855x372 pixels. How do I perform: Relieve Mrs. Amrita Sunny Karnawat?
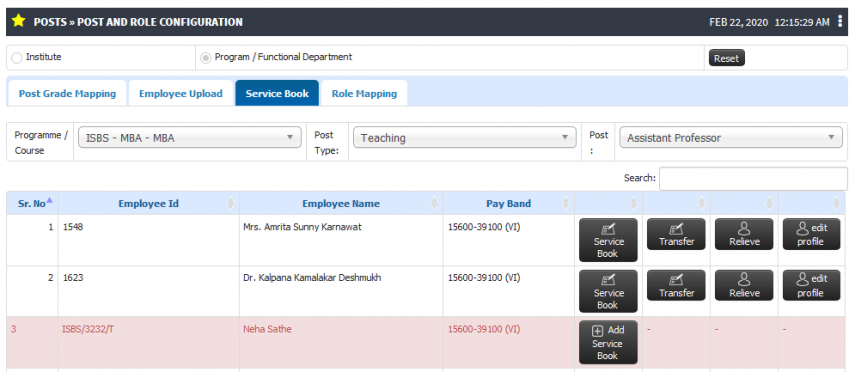click(x=744, y=234)
